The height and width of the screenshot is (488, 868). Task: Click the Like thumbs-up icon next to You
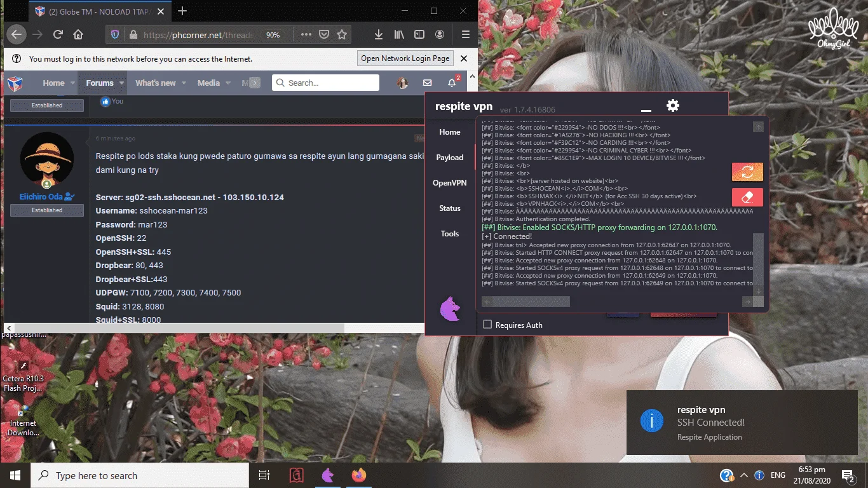[x=105, y=101]
